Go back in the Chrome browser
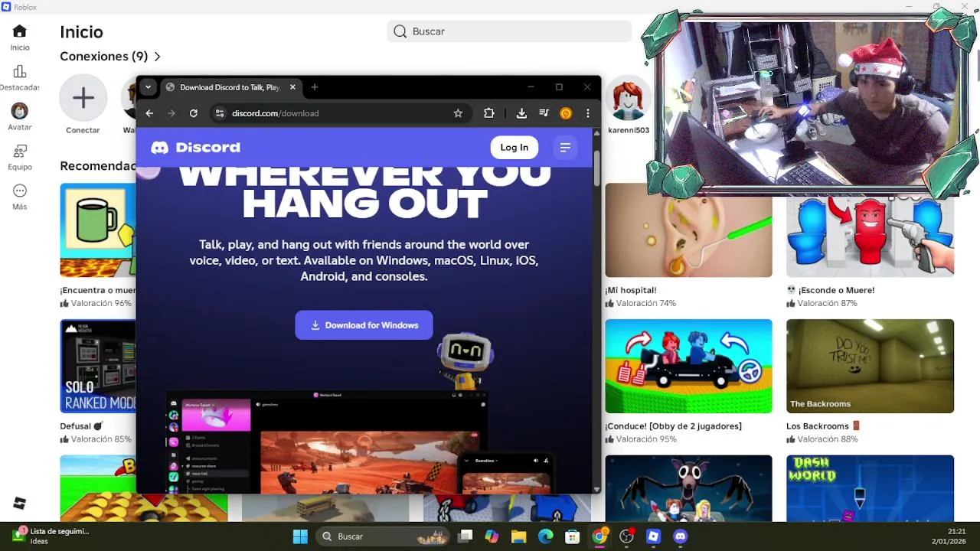The height and width of the screenshot is (551, 980). 149,113
